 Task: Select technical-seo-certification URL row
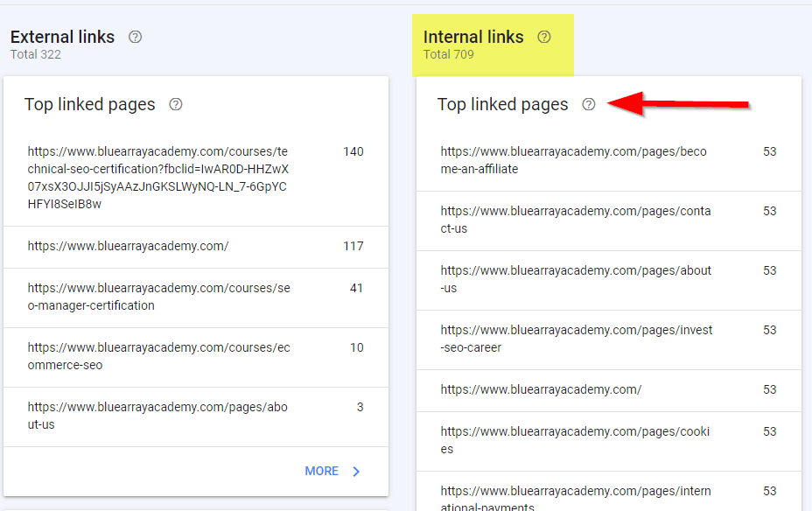pyautogui.click(x=196, y=178)
